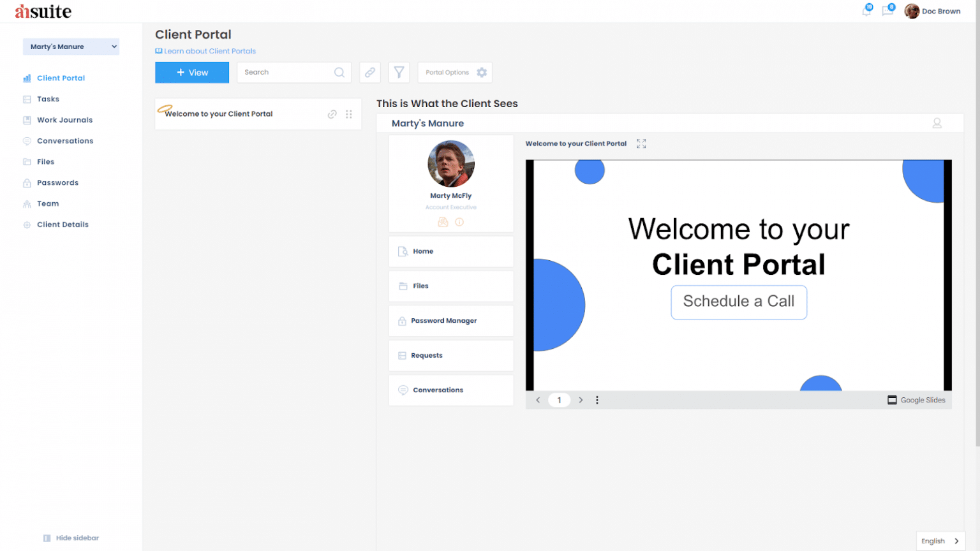Expand the English language selector

coord(940,540)
